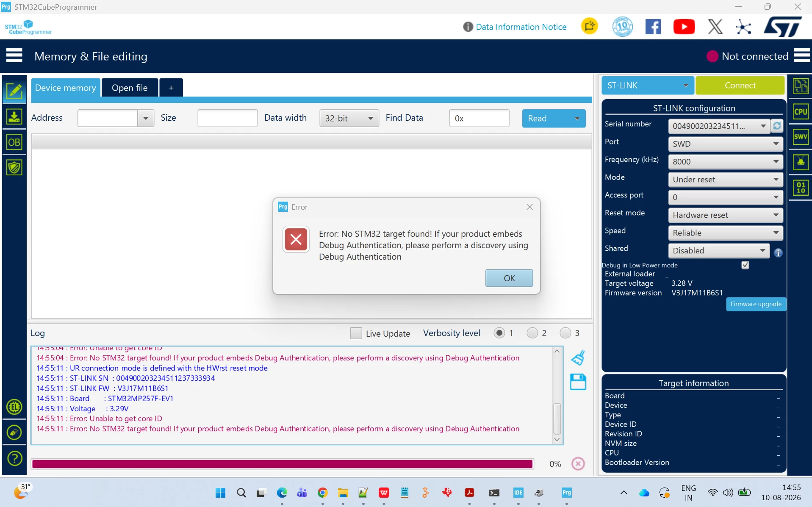Expand the ST-LINK interface dropdown
812x507 pixels.
click(x=648, y=86)
